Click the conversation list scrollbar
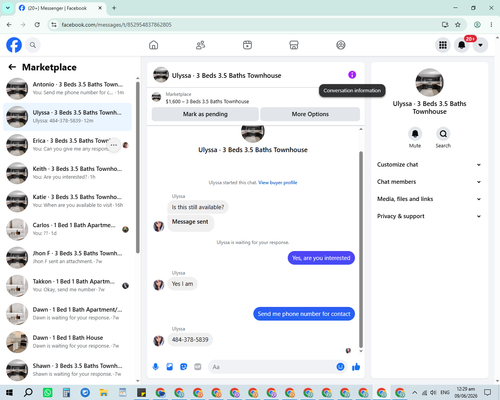Screen dimensions: 500x400 (138, 167)
